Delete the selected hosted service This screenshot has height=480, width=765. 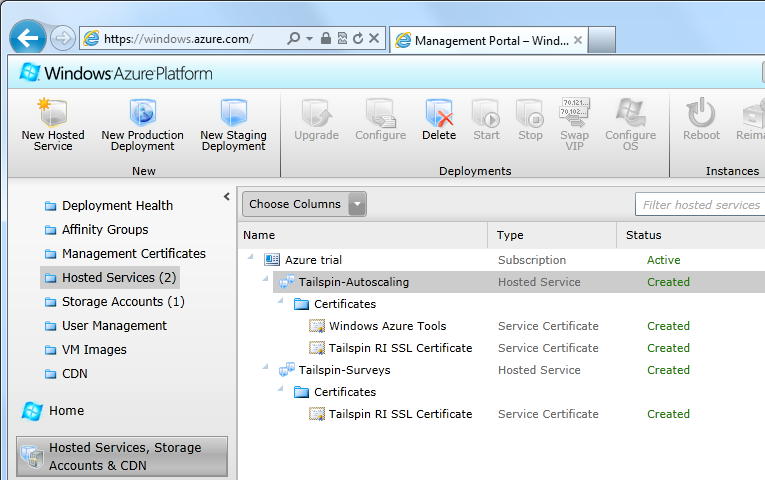pyautogui.click(x=439, y=120)
